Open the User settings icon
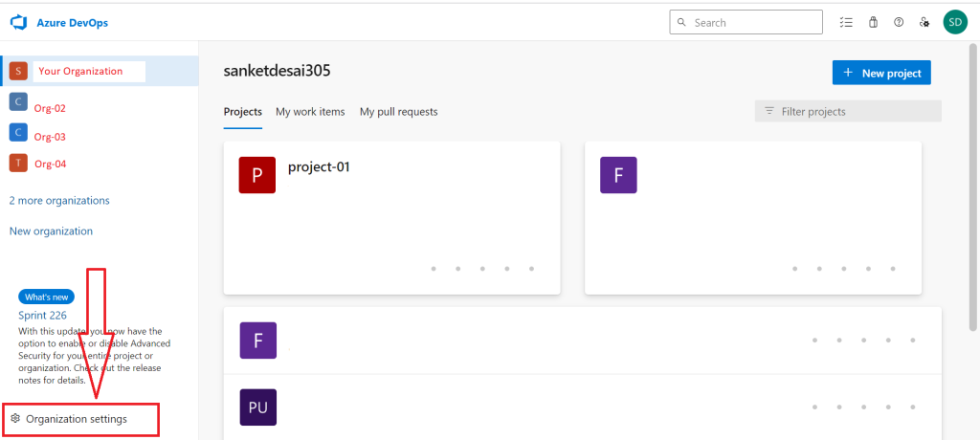Viewport: 980px width, 440px height. [924, 22]
